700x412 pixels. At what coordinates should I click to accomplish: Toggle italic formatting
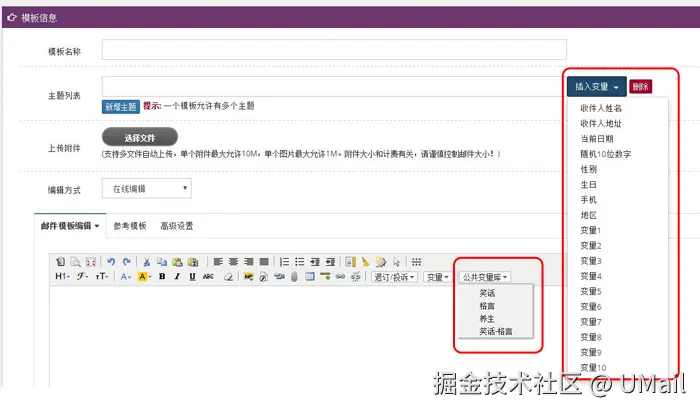pyautogui.click(x=177, y=277)
